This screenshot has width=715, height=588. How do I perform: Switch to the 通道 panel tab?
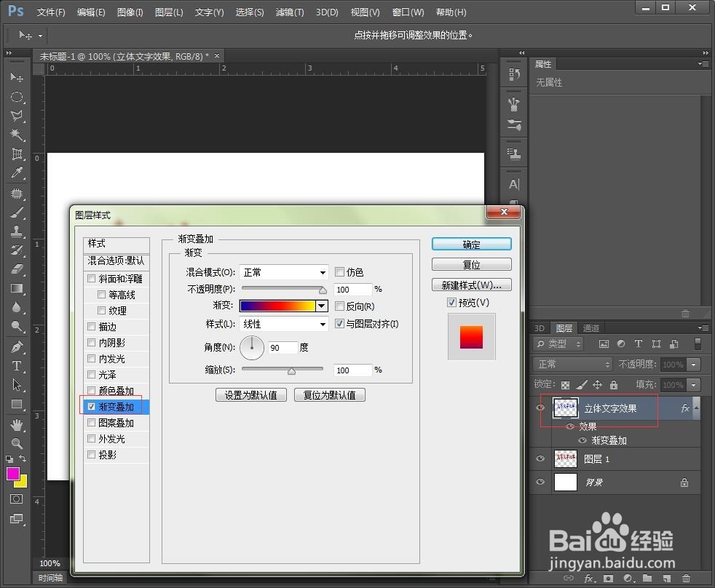point(591,327)
